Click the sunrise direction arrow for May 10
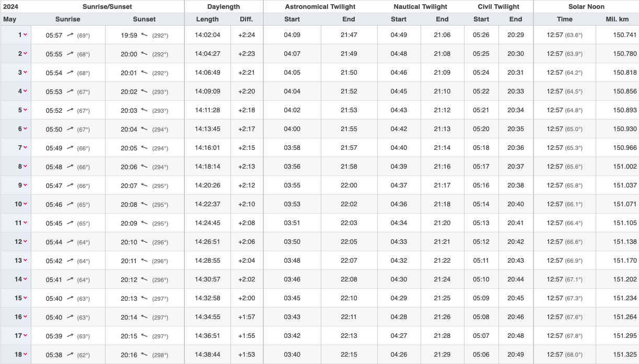This screenshot has width=639, height=364. click(x=70, y=204)
